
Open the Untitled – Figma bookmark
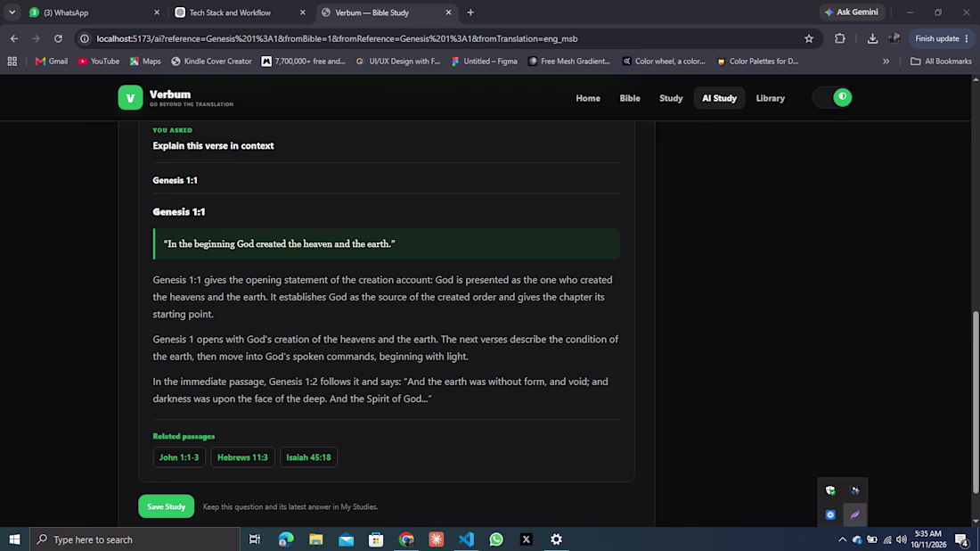[485, 62]
